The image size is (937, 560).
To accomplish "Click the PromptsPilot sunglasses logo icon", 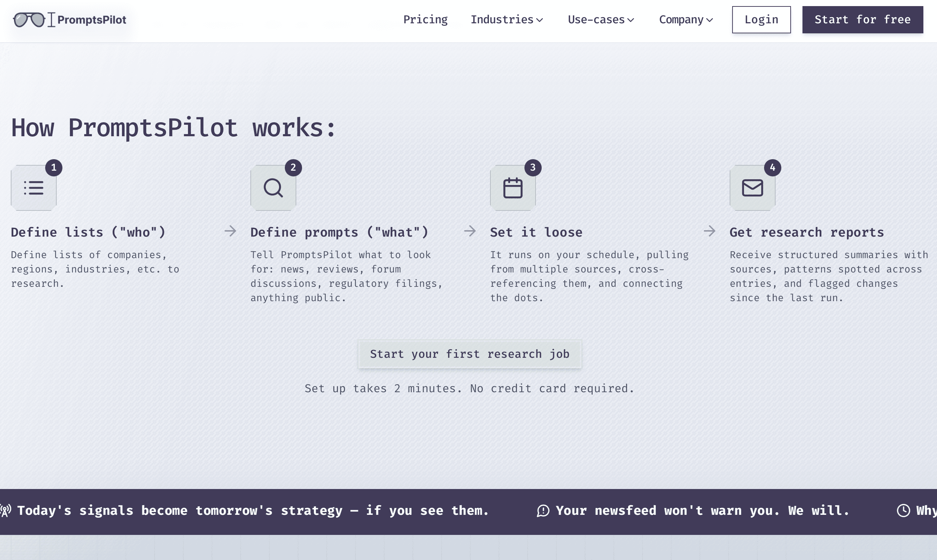I will [30, 19].
